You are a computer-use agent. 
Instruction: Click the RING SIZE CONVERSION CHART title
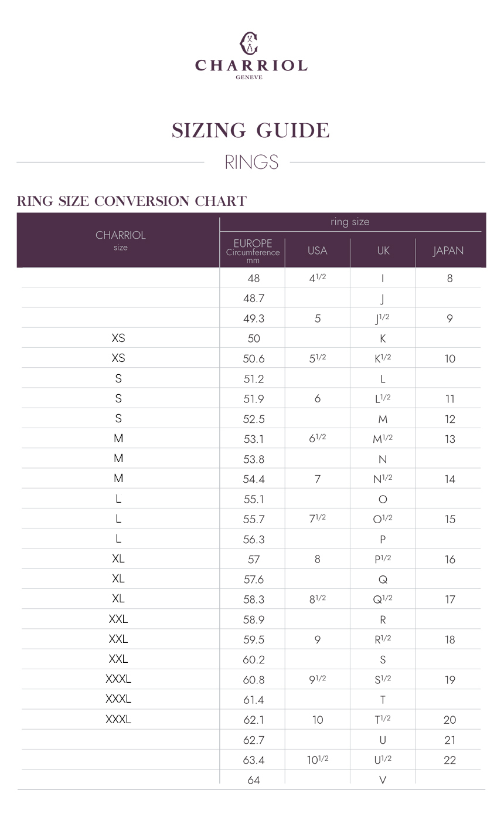pyautogui.click(x=132, y=201)
